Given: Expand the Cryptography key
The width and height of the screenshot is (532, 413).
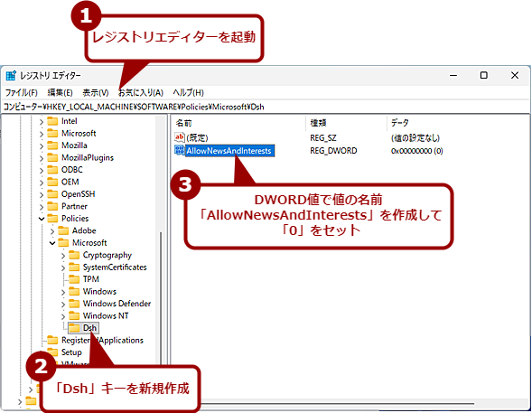Looking at the screenshot, I should point(63,256).
